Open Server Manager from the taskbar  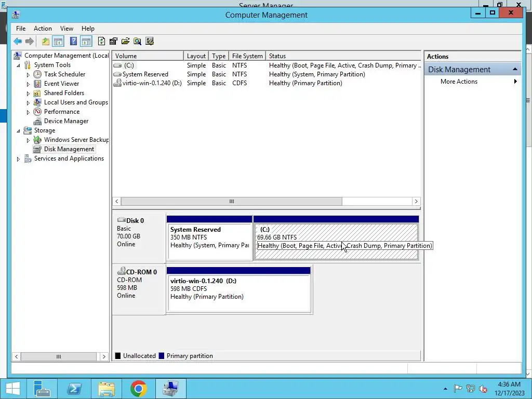point(42,389)
